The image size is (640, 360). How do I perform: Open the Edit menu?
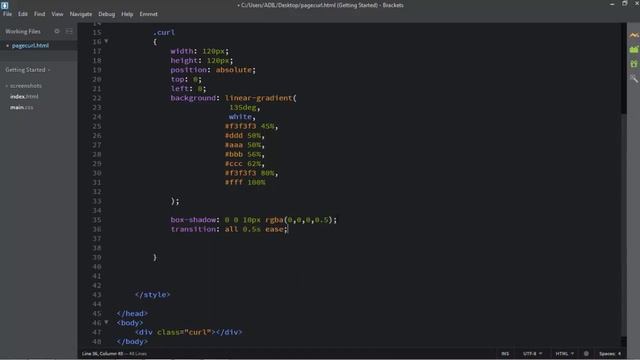22,14
